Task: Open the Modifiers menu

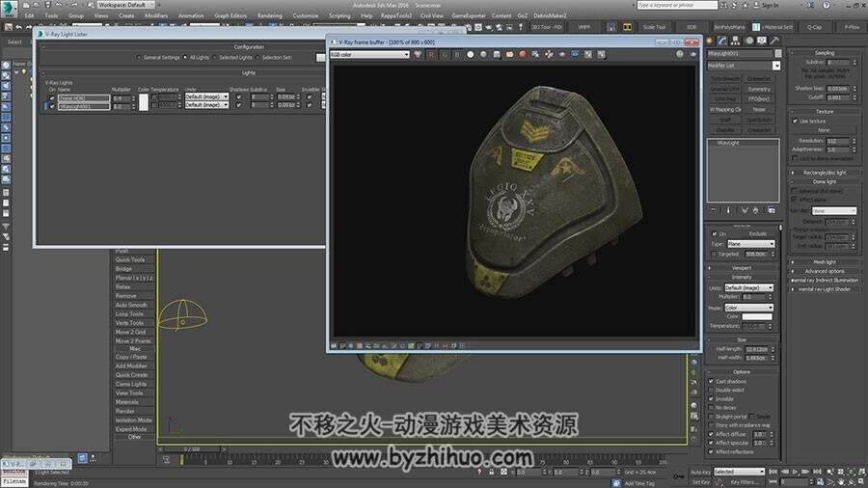Action: (156, 15)
